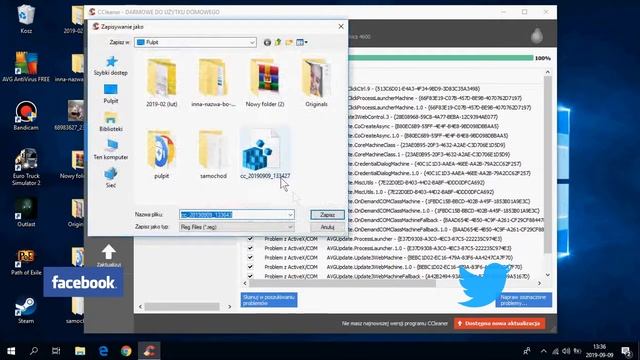
Task: Open Bandicam desktop icon
Action: [26, 116]
